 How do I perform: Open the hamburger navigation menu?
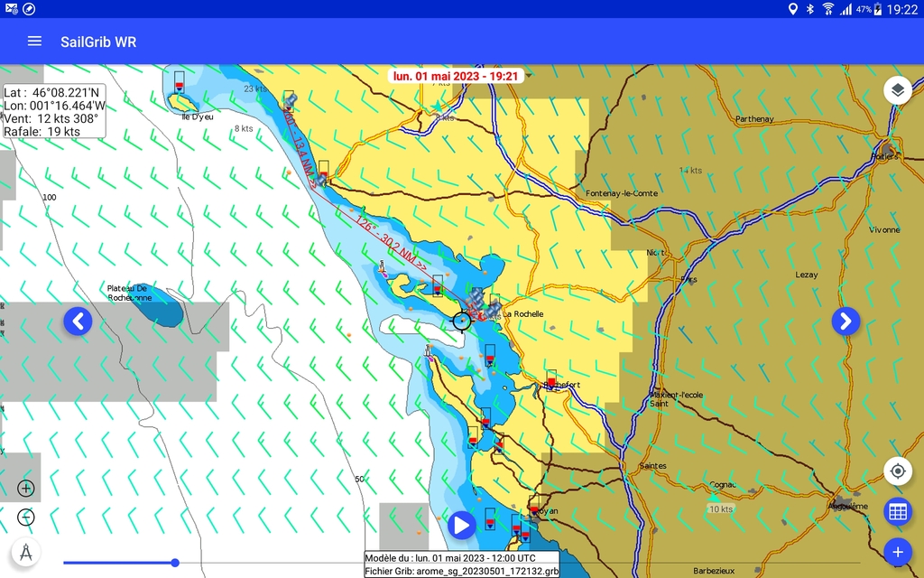pos(35,42)
